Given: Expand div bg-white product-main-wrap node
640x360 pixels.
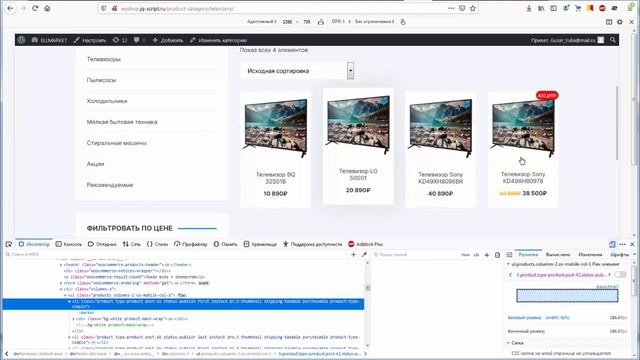Looking at the screenshot, I should tap(73, 319).
